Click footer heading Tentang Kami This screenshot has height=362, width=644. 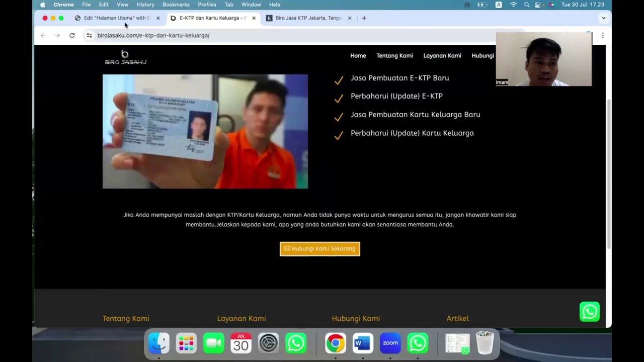point(126,318)
